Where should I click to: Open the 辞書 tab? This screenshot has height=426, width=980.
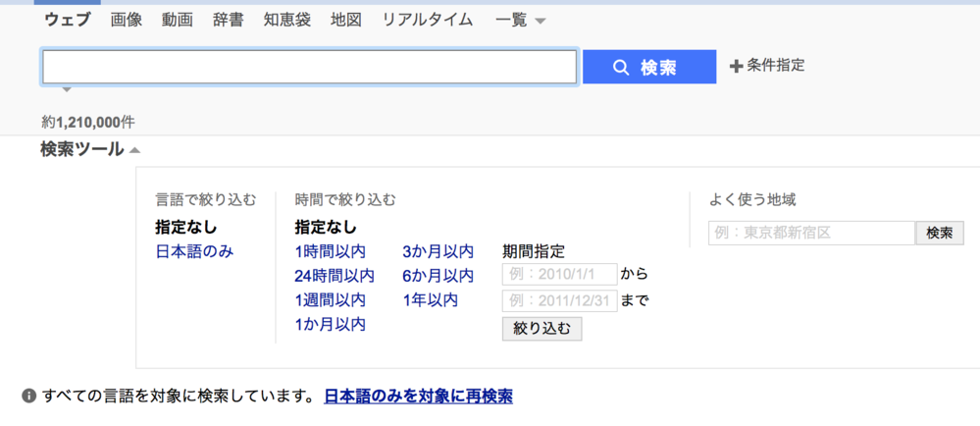228,20
